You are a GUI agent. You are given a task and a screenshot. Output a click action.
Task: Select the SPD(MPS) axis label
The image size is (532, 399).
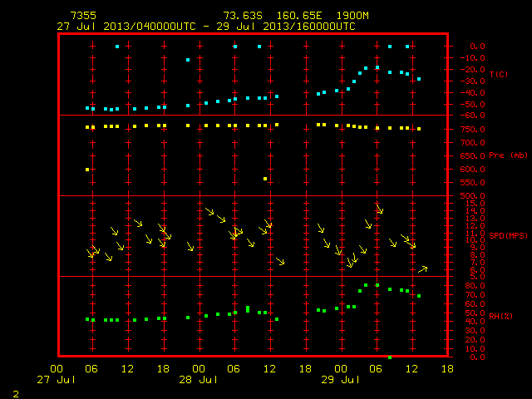point(508,235)
